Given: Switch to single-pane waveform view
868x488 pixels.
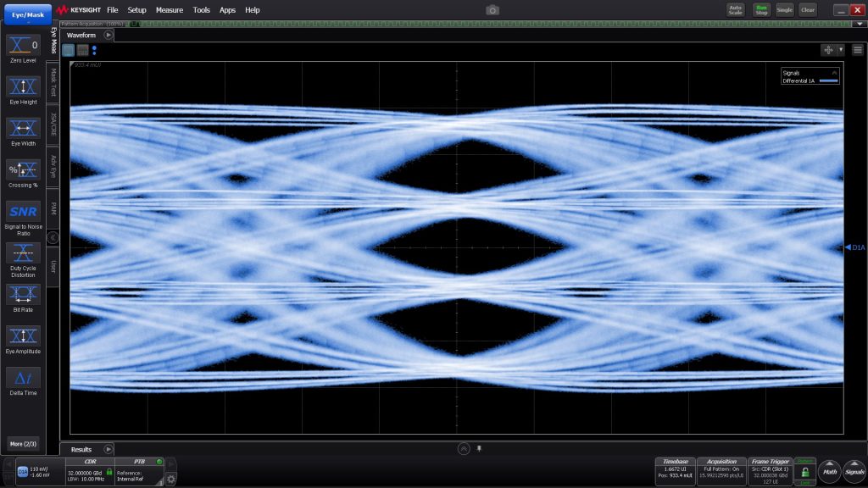Looking at the screenshot, I should 68,50.
